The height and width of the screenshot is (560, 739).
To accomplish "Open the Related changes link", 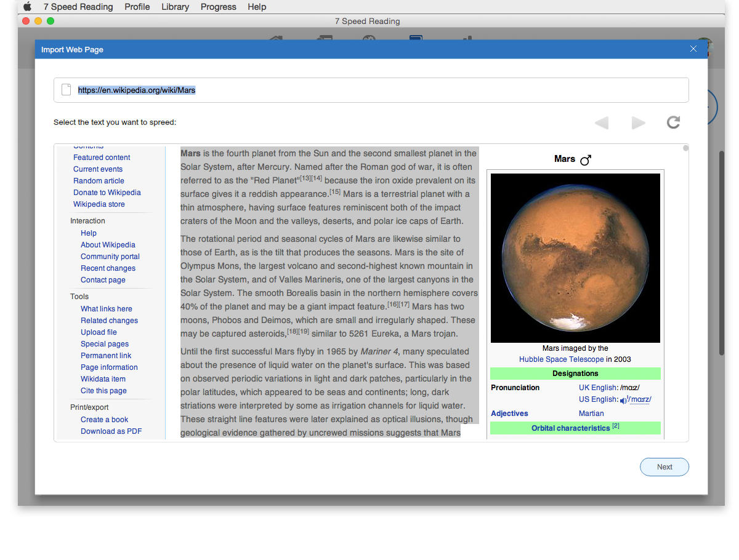I will (109, 321).
